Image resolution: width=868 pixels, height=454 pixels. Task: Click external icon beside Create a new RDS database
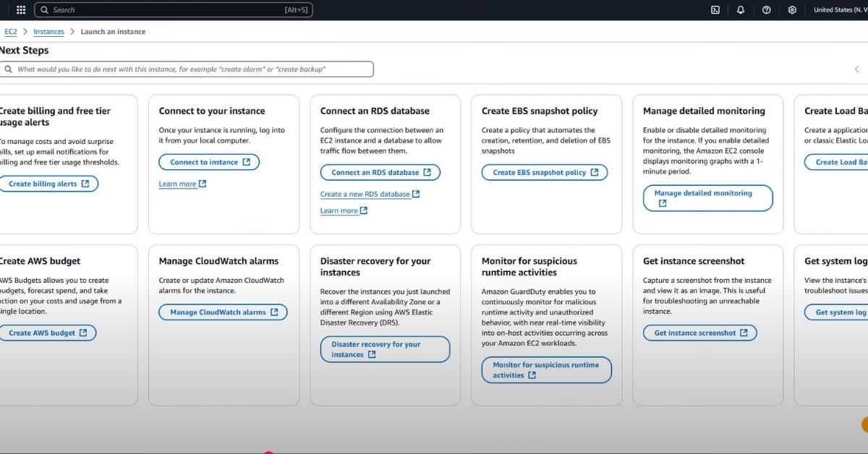point(416,194)
